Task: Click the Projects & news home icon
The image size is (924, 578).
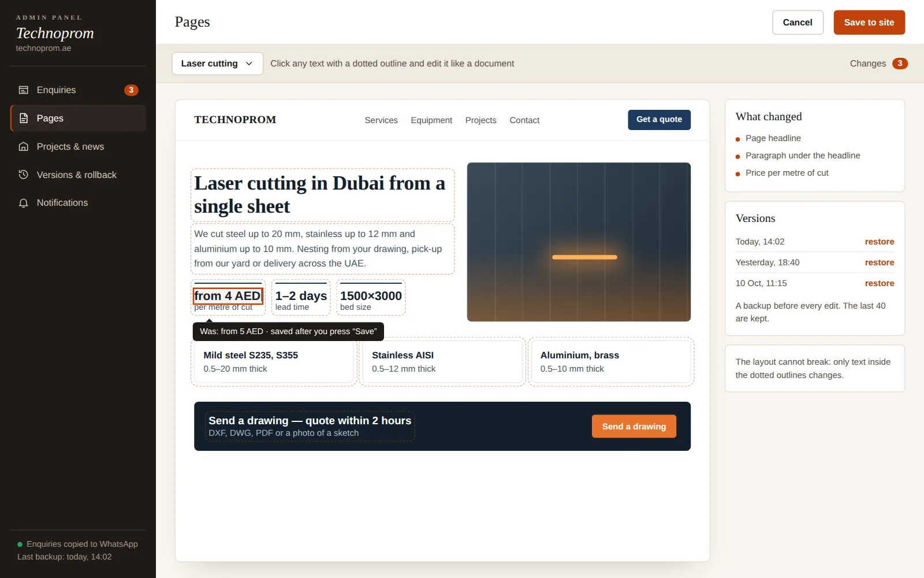Action: 24,147
